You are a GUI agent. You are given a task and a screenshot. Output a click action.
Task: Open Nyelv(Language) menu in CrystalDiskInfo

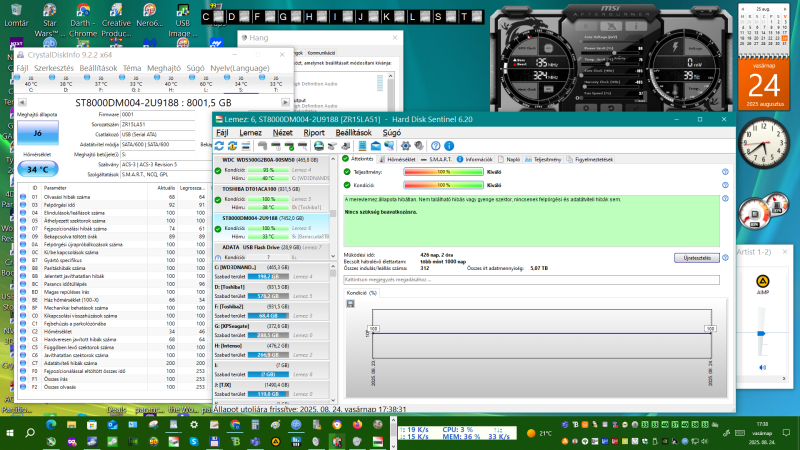[240, 68]
